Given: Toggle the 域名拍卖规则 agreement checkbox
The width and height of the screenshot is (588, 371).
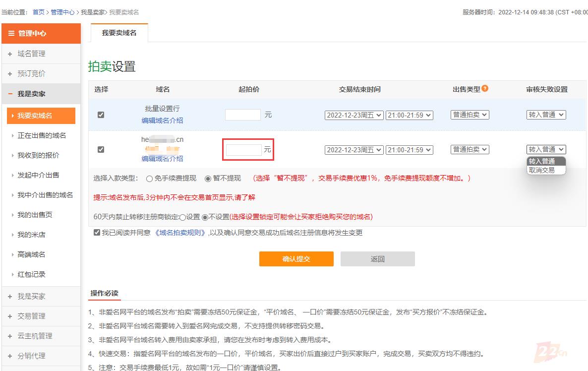Looking at the screenshot, I should point(97,232).
